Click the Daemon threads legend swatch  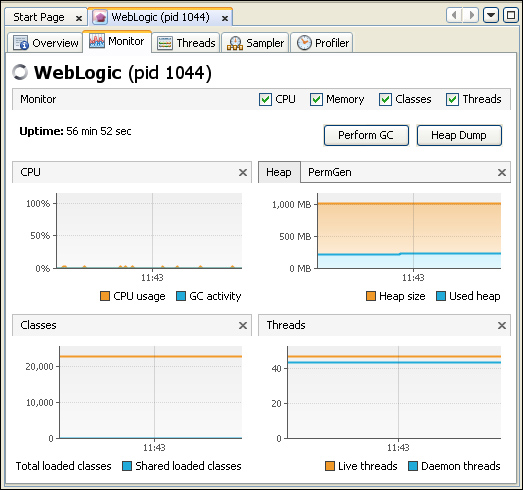(413, 466)
